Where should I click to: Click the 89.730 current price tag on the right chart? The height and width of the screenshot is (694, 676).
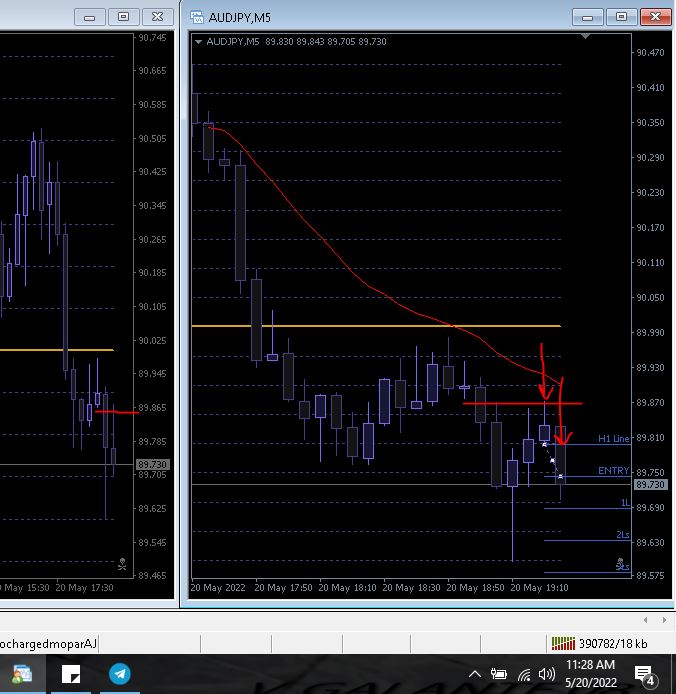click(650, 485)
